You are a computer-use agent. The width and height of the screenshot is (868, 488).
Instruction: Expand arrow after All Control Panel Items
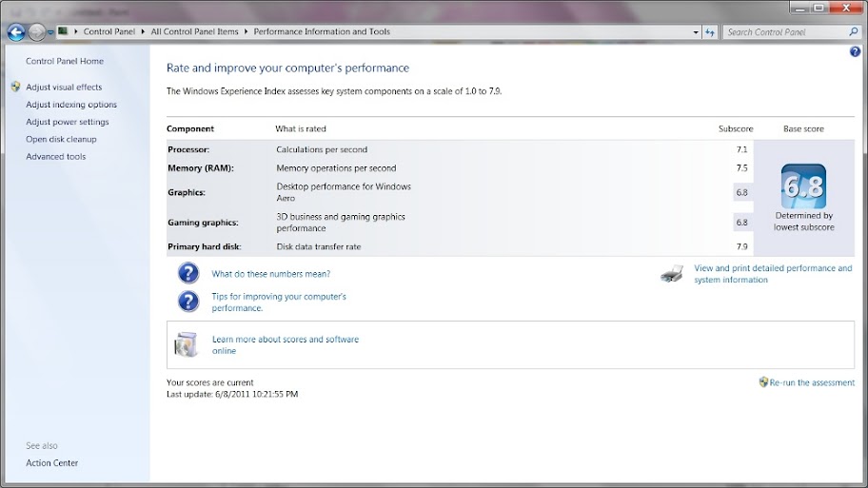pyautogui.click(x=246, y=31)
